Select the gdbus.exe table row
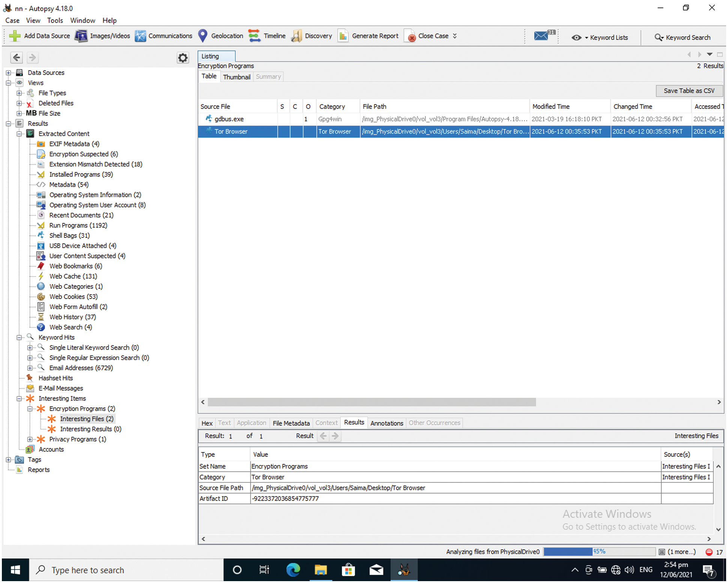 click(x=229, y=119)
